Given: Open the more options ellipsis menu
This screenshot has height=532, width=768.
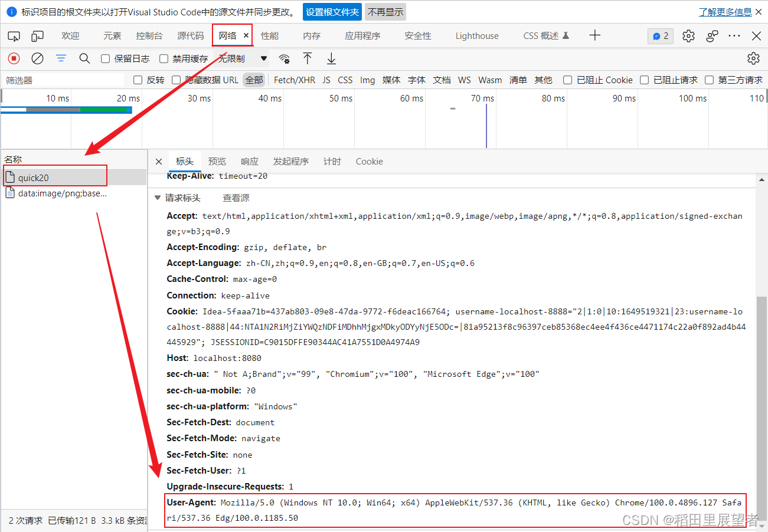Looking at the screenshot, I should [x=734, y=36].
